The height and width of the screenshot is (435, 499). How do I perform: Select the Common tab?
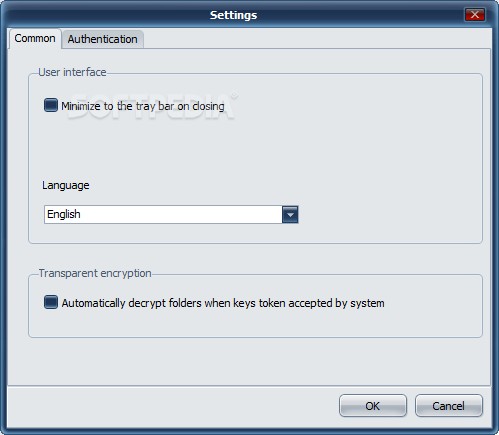point(35,38)
